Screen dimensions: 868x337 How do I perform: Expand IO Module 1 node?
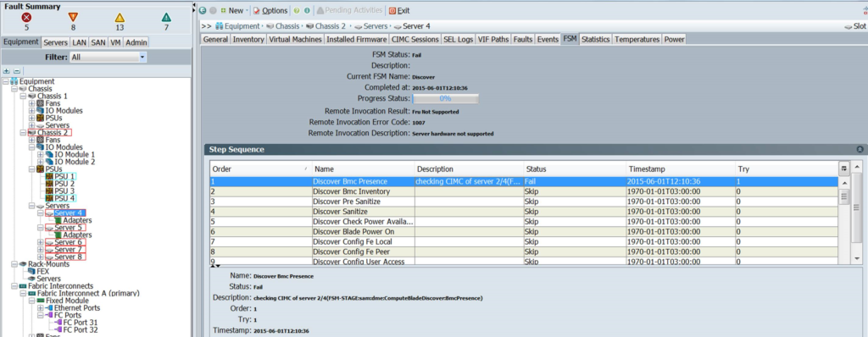point(41,154)
